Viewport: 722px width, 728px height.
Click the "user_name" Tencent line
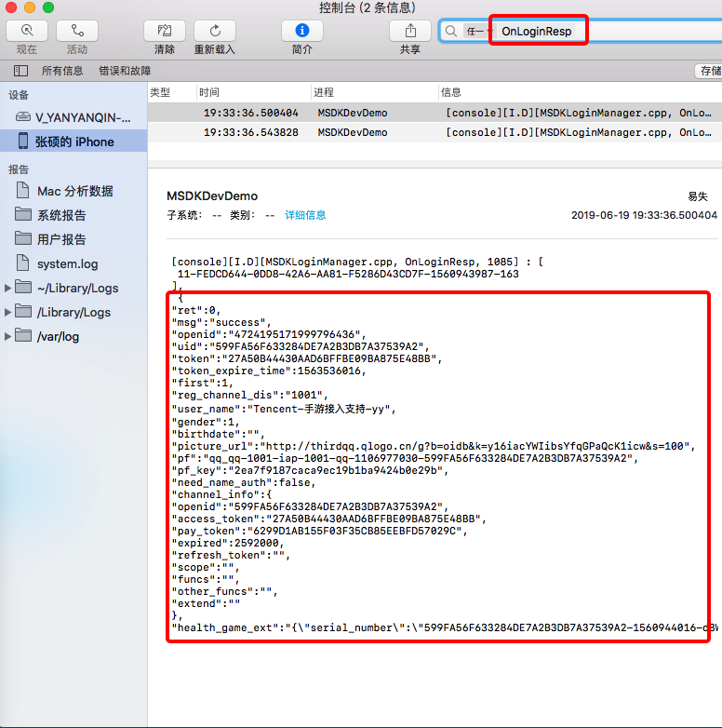pos(284,409)
